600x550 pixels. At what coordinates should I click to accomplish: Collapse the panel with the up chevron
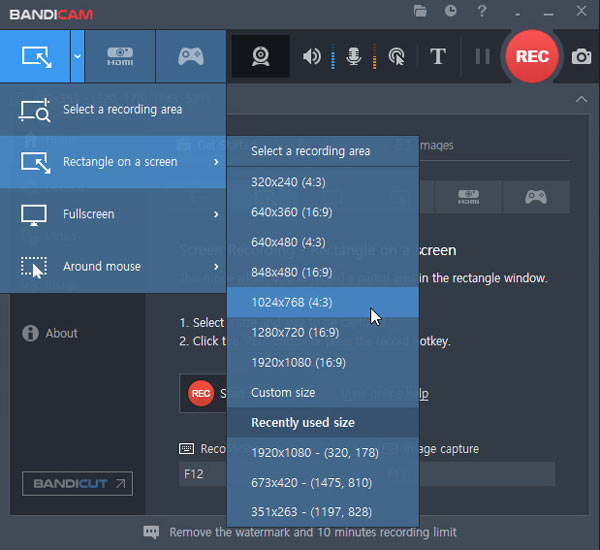(x=581, y=100)
